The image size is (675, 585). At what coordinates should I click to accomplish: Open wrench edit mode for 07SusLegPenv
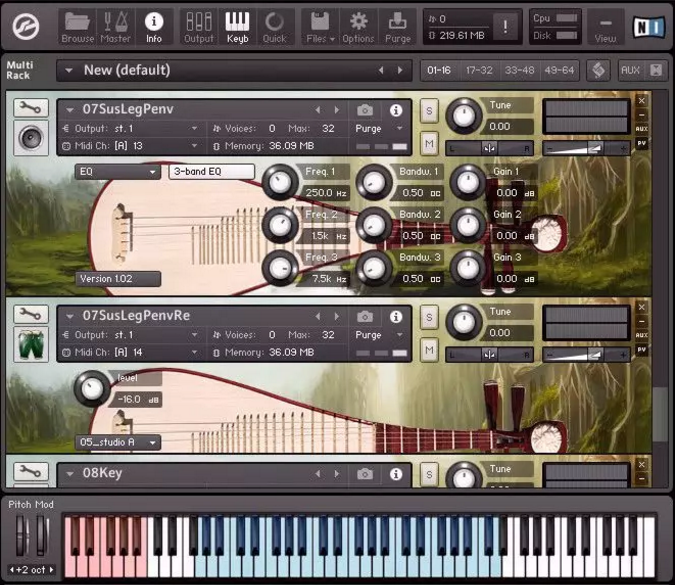tap(31, 108)
